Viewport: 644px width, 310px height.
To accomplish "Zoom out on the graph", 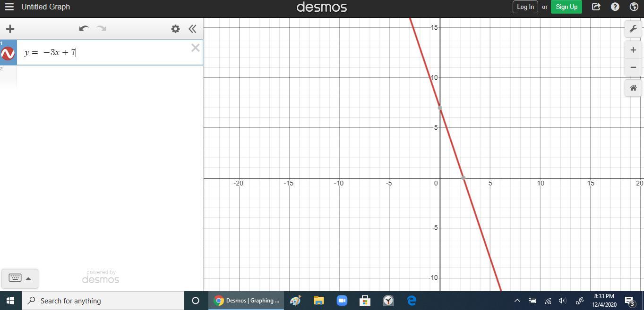I will coord(633,67).
